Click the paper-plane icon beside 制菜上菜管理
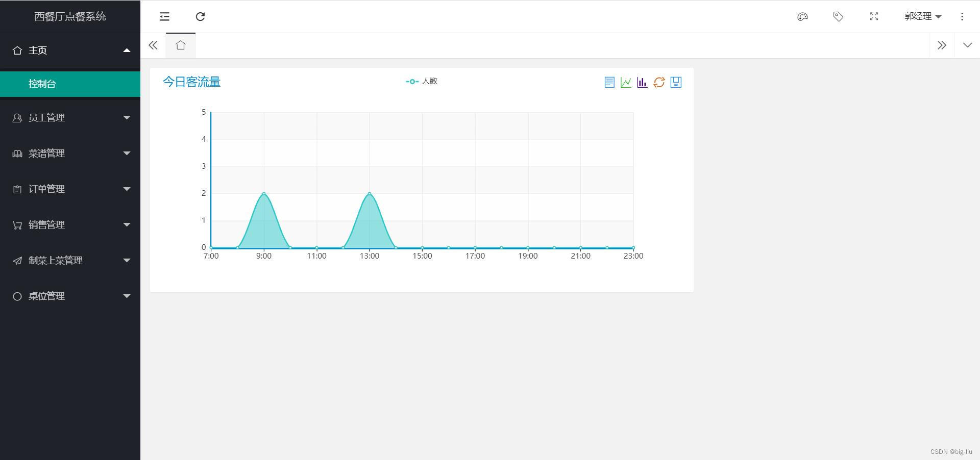Image resolution: width=980 pixels, height=460 pixels. (17, 261)
